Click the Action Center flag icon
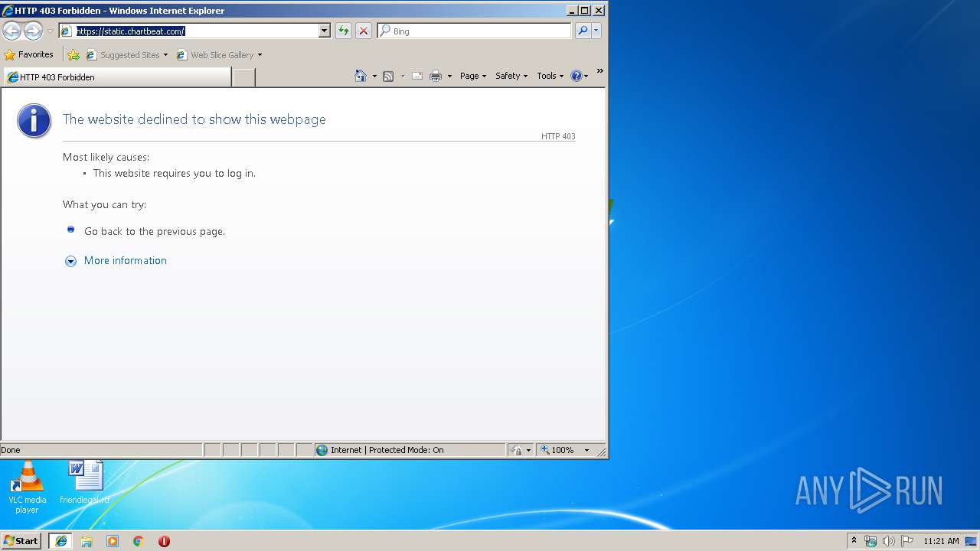Image resolution: width=980 pixels, height=551 pixels. pos(907,541)
